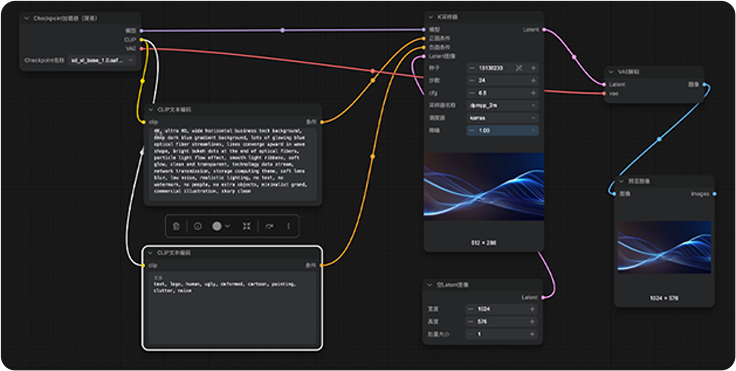Image resolution: width=736 pixels, height=371 pixels.
Task: Click the gray color circle in node toolbar
Action: click(216, 226)
